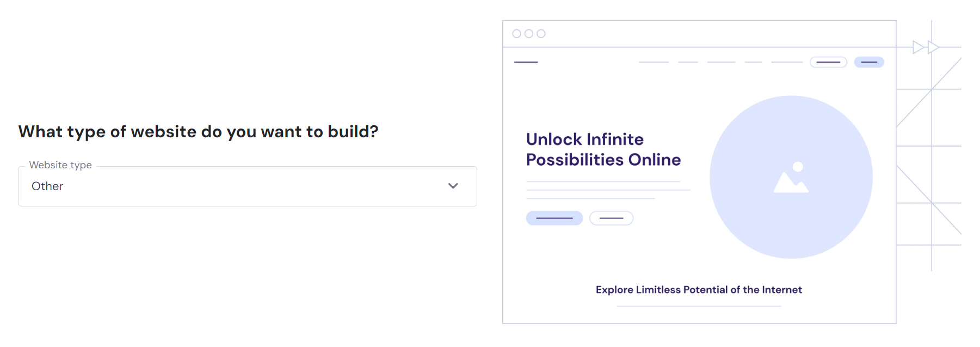980x347 pixels.
Task: Click the "Unlock Infinite Possibilities Online" headline
Action: (603, 149)
